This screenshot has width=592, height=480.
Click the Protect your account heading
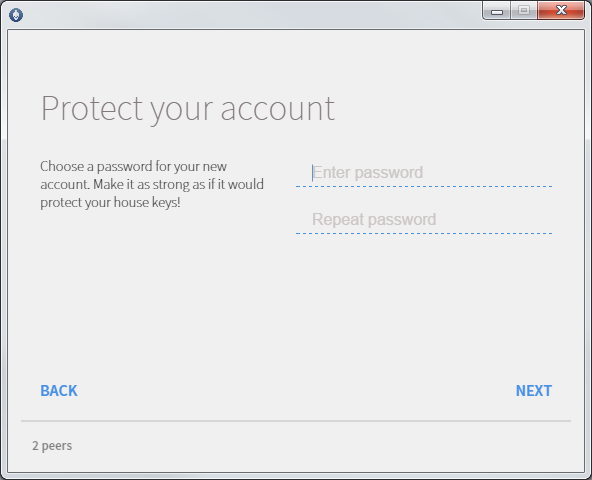click(188, 109)
